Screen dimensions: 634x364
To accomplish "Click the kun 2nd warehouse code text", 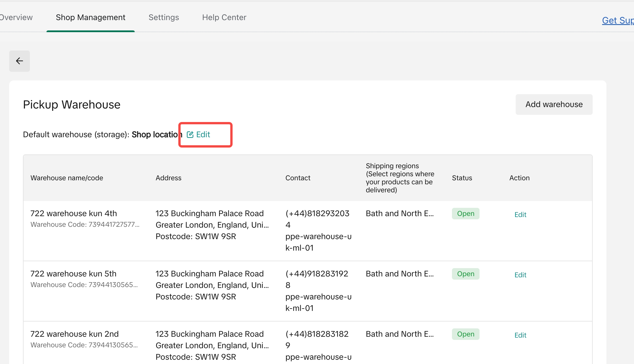I will [84, 345].
